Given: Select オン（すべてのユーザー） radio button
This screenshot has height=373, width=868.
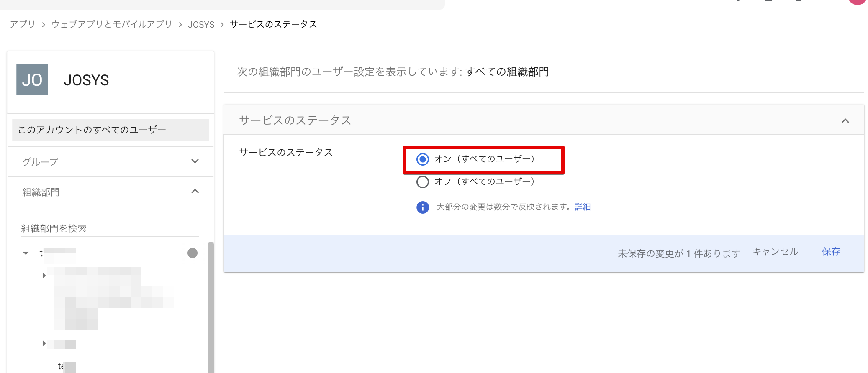Looking at the screenshot, I should [423, 159].
